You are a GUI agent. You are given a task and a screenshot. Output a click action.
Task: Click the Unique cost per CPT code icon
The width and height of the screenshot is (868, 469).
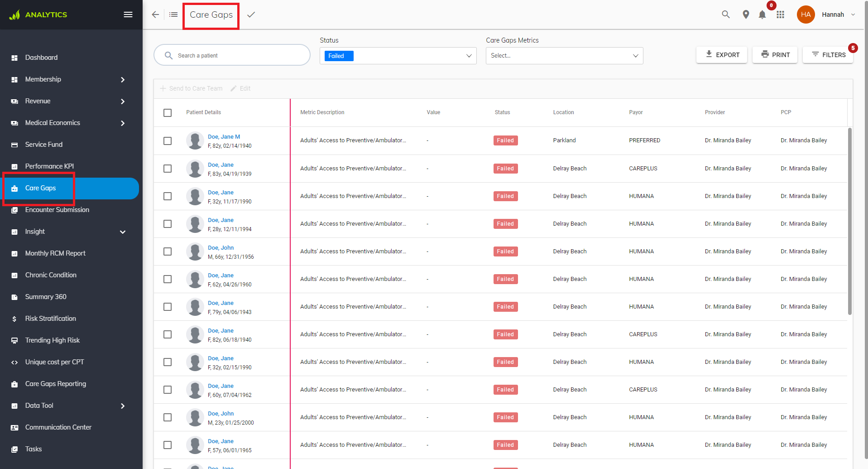pyautogui.click(x=14, y=363)
